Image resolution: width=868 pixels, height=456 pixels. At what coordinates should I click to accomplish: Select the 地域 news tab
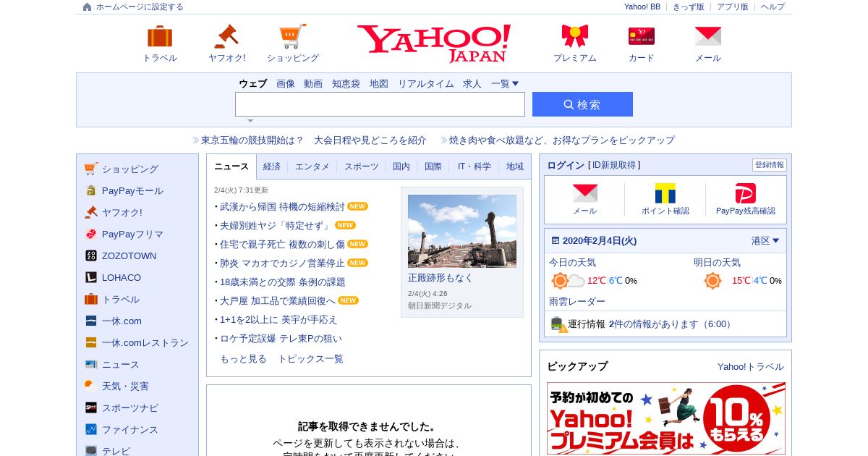pyautogui.click(x=515, y=166)
